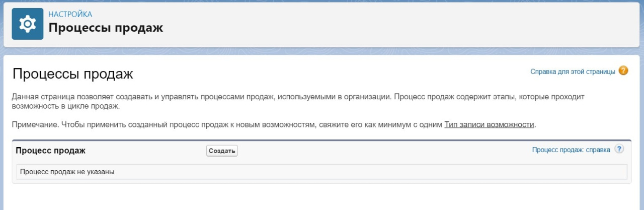Click the Создать button

(222, 151)
